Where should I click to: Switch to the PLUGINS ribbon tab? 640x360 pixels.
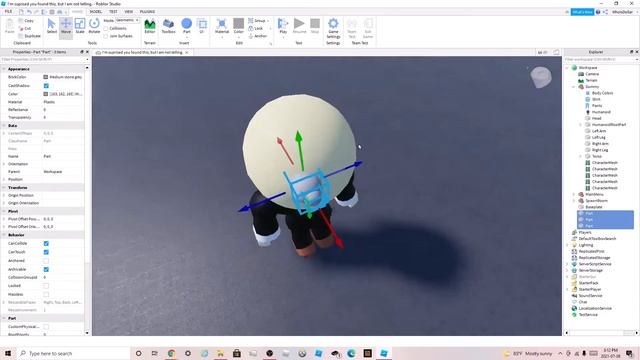click(147, 12)
